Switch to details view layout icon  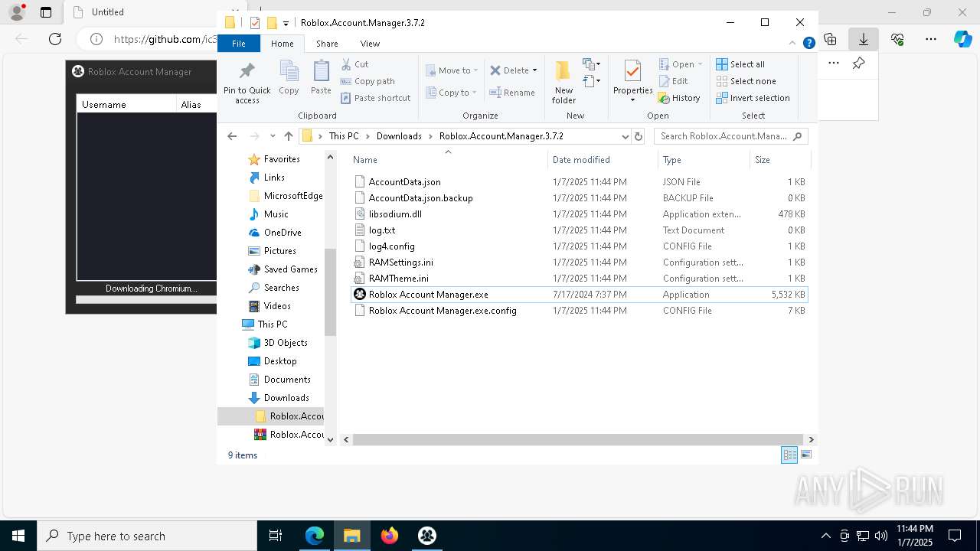789,455
